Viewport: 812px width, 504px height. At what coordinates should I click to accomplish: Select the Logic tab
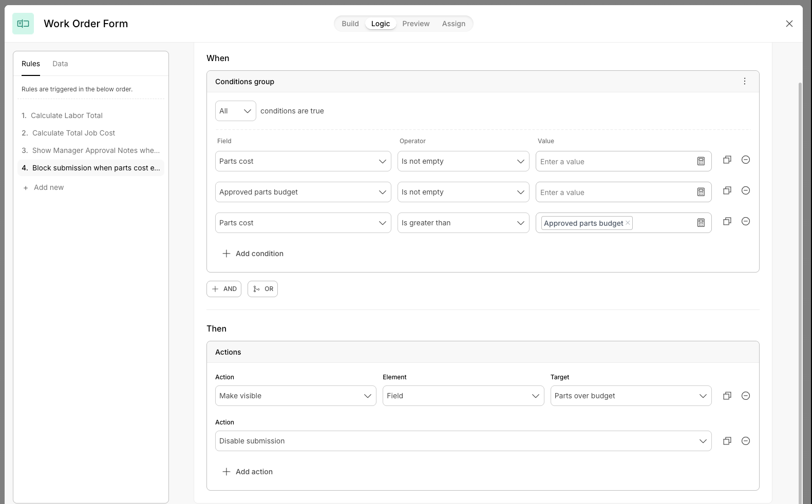click(x=381, y=24)
